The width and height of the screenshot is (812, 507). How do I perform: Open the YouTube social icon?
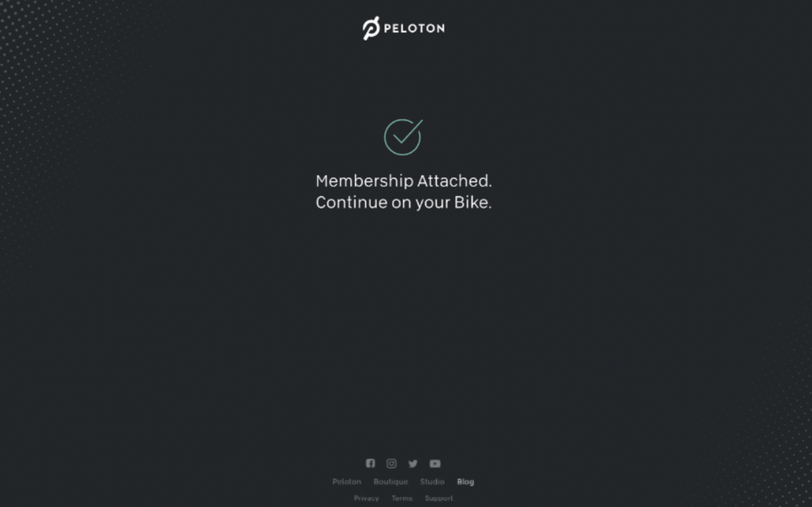[x=435, y=464]
